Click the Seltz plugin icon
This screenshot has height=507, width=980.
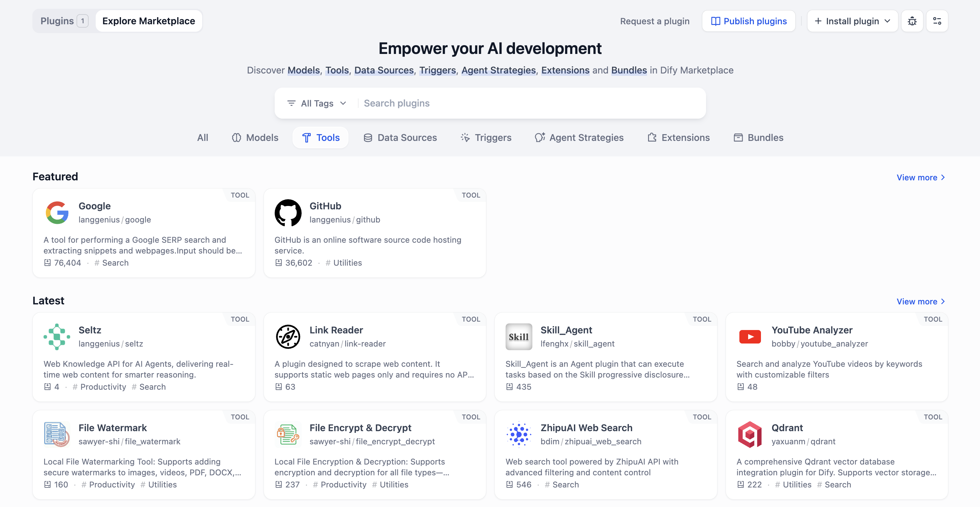(x=57, y=336)
